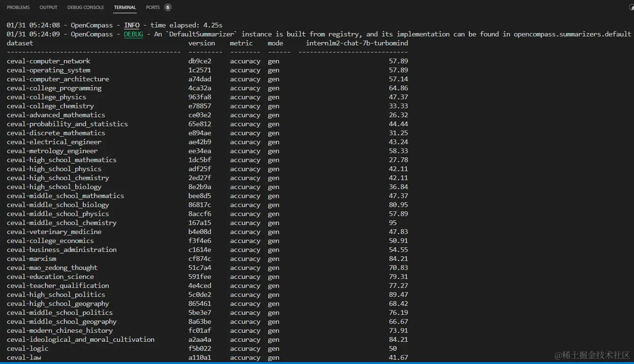Viewport: 634px width, 364px height.
Task: Click the underlined INFO log level
Action: [x=132, y=25]
